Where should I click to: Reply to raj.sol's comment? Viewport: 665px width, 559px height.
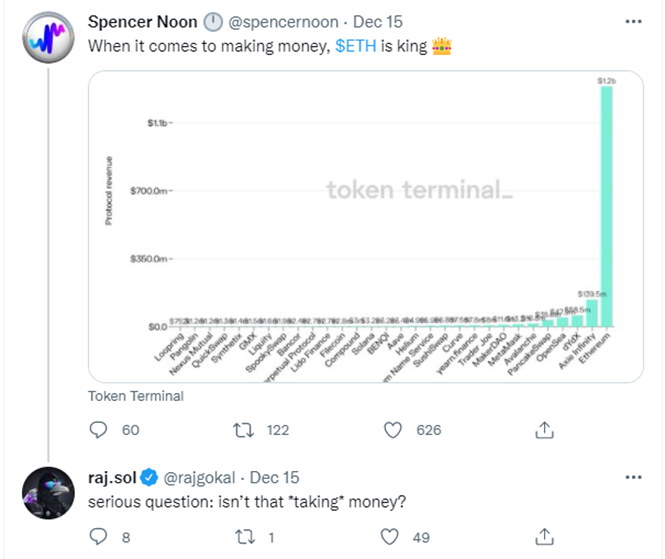click(x=99, y=537)
